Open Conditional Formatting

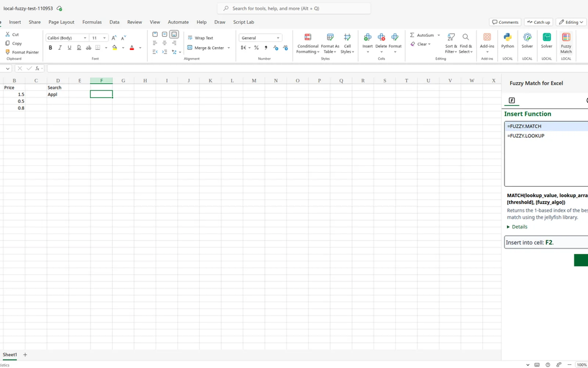(308, 43)
